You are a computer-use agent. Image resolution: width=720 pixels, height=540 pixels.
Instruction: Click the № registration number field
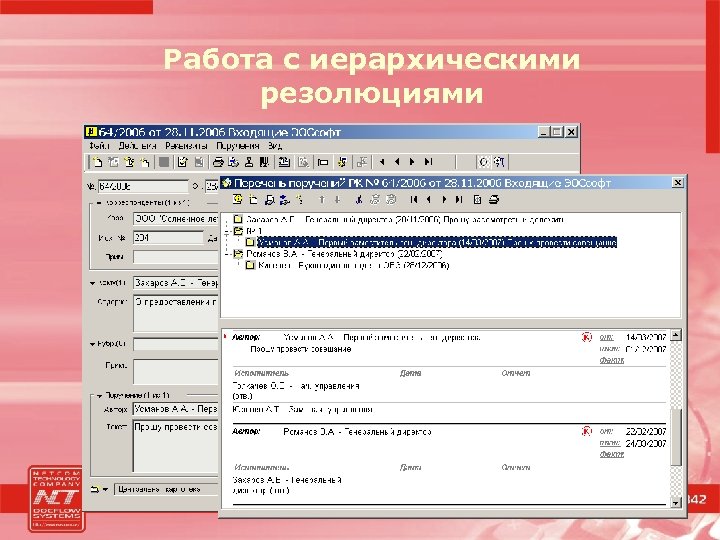pos(143,186)
